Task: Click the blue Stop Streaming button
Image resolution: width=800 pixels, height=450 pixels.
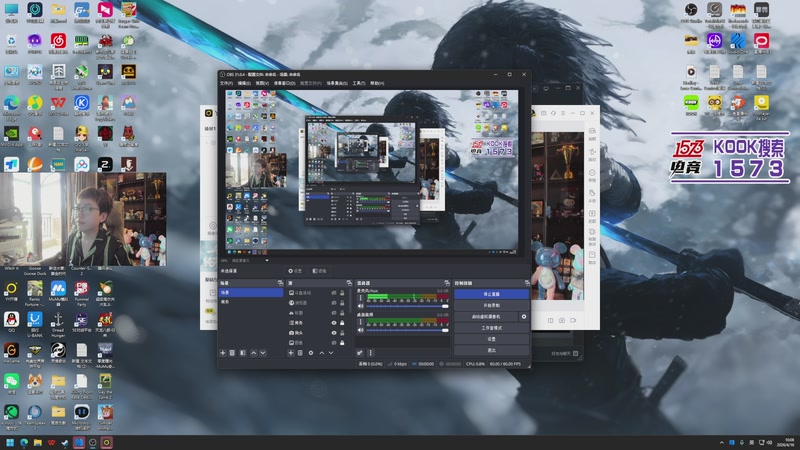Action: click(x=491, y=294)
